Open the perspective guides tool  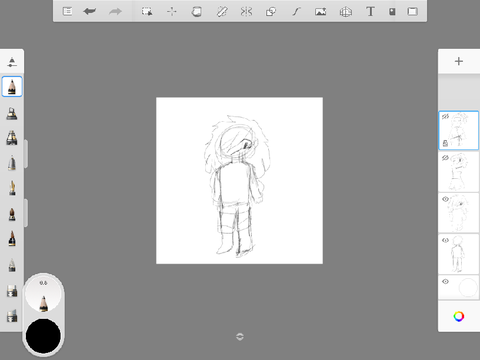point(346,12)
